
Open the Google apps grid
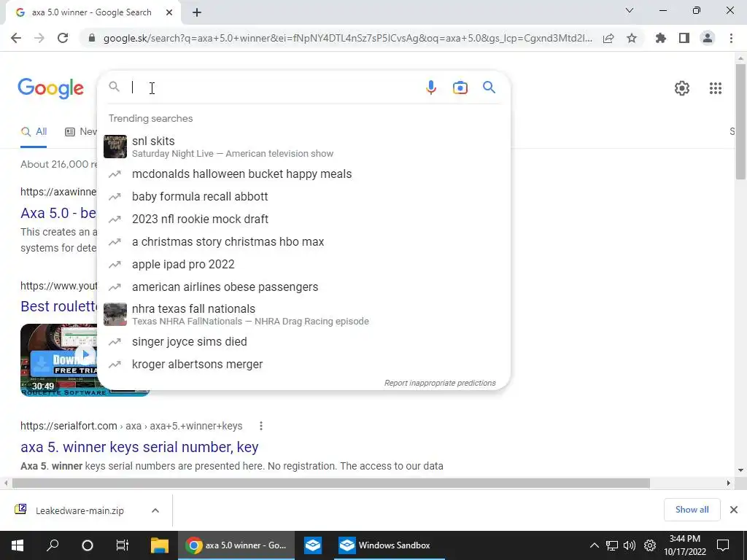click(x=716, y=88)
